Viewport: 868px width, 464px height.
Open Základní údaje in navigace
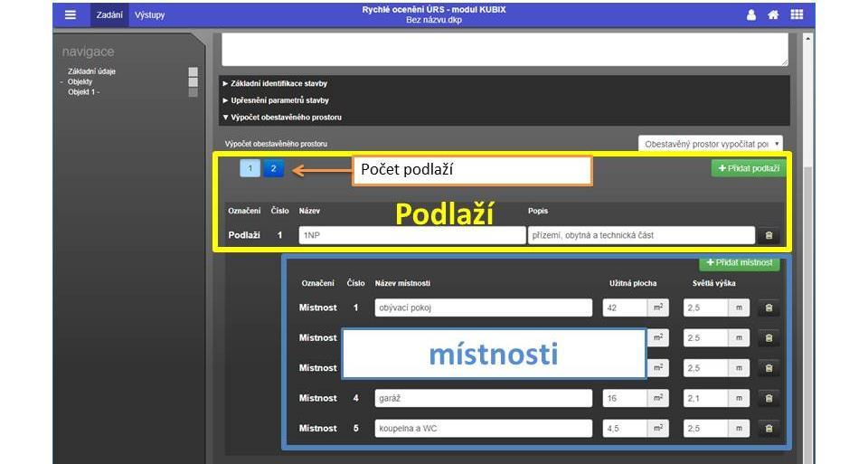click(92, 71)
